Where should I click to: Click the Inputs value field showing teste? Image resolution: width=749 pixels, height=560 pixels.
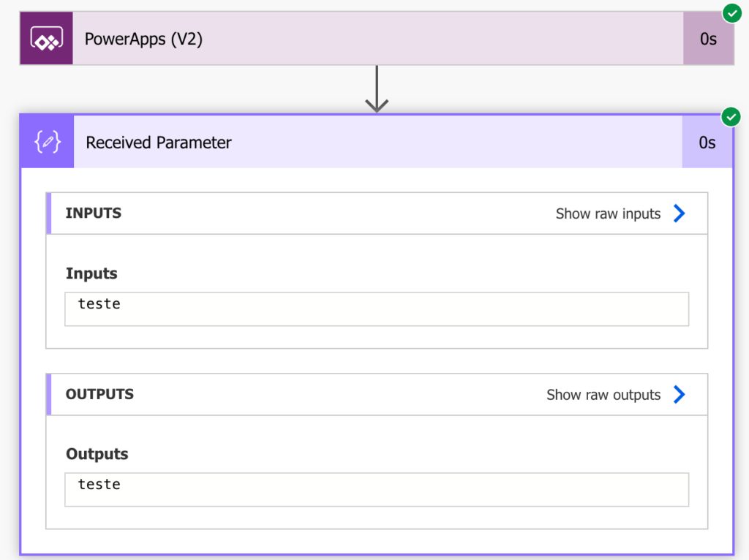point(377,309)
